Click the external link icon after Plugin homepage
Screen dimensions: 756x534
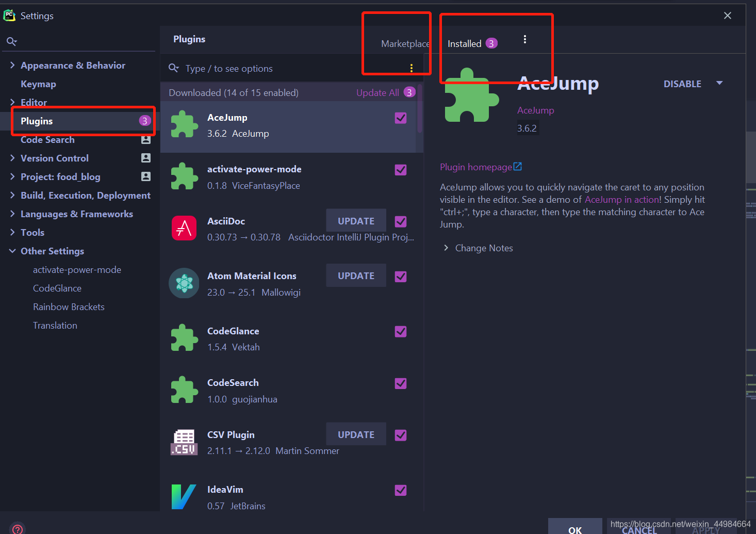click(518, 167)
